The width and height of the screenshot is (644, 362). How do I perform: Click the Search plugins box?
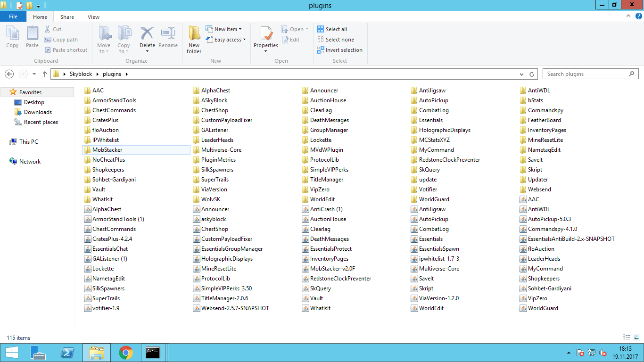tap(591, 74)
